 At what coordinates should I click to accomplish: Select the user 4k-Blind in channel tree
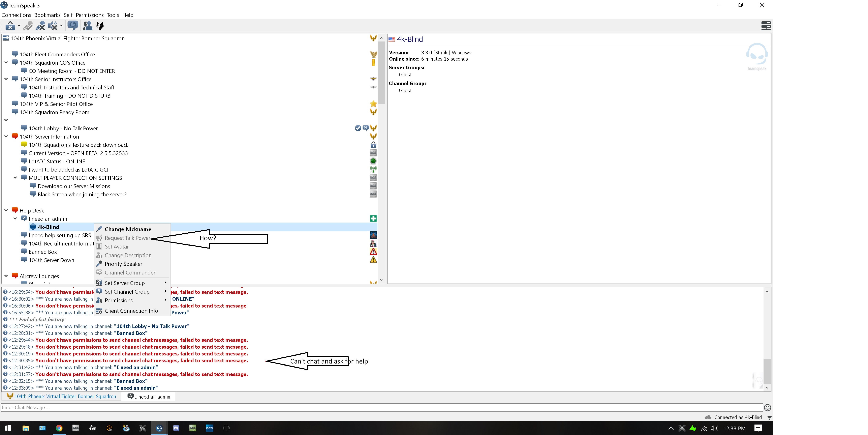[x=48, y=227]
